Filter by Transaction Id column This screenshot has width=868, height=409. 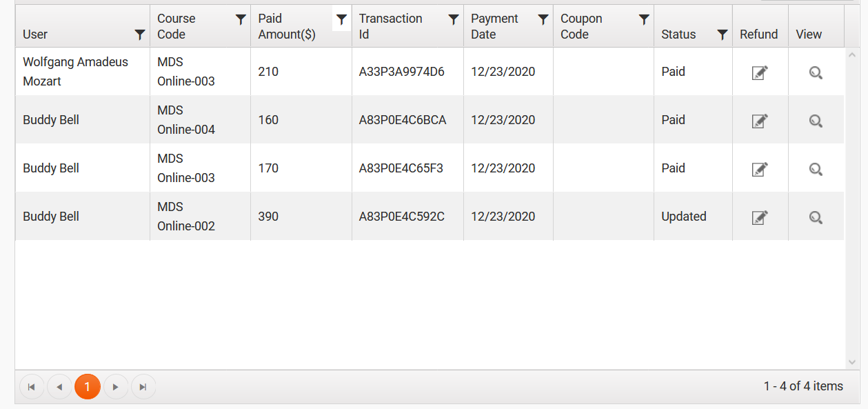[453, 19]
